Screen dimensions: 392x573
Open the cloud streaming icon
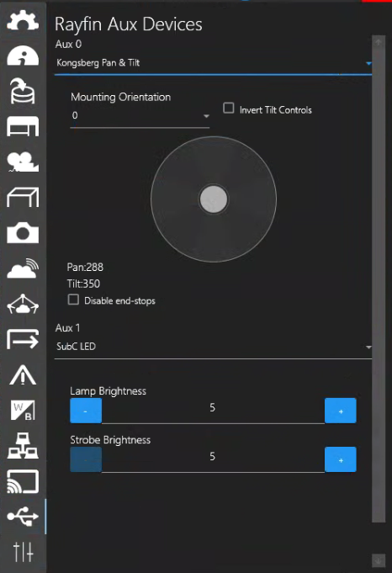coord(23,268)
